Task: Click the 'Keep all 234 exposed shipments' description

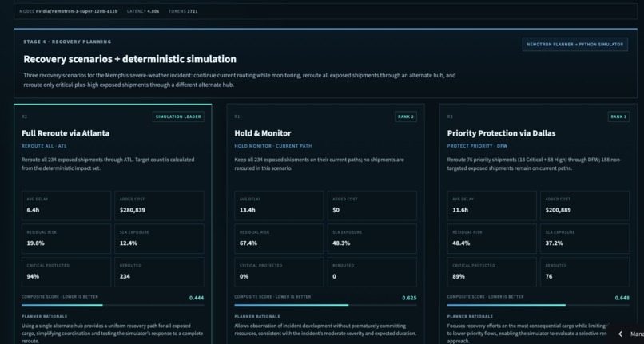Action: click(319, 164)
